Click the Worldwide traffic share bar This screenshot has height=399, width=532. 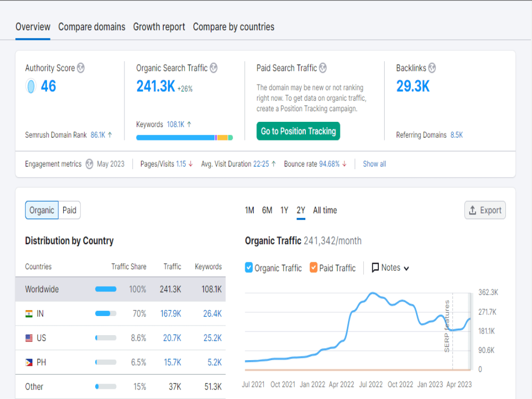[106, 289]
